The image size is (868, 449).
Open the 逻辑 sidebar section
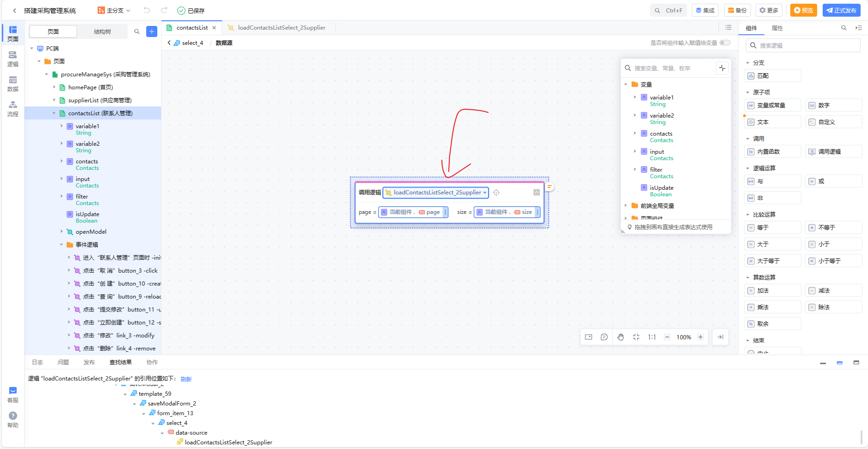(x=13, y=59)
